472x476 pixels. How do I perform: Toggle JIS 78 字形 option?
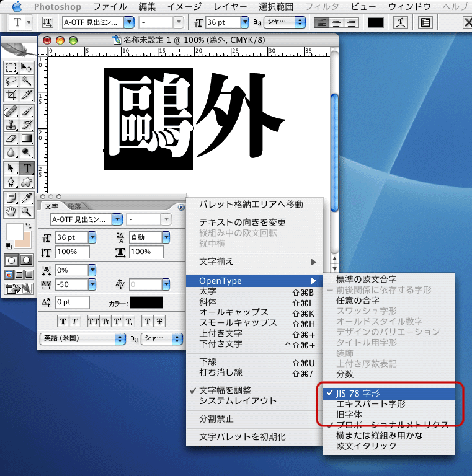(x=389, y=394)
